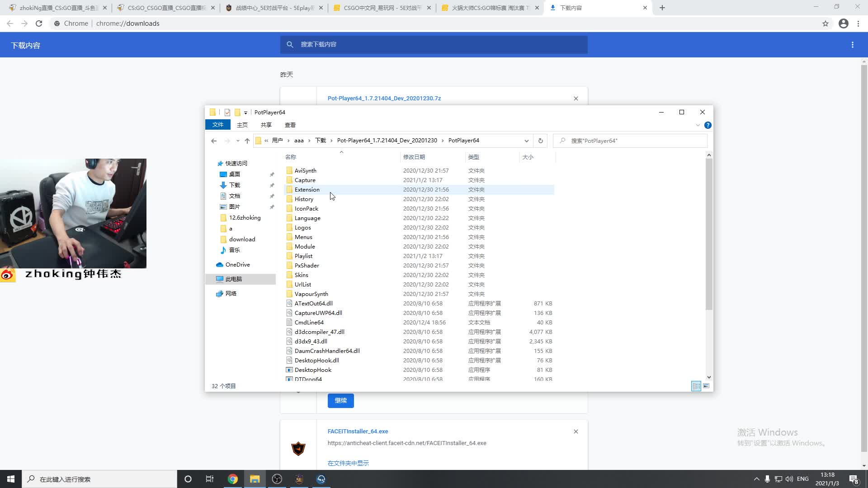Select the IconPack folder icon
This screenshot has width=868, height=488.
click(289, 208)
